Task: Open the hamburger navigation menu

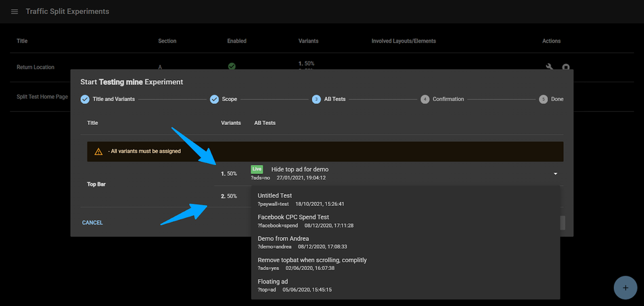Action: click(14, 12)
